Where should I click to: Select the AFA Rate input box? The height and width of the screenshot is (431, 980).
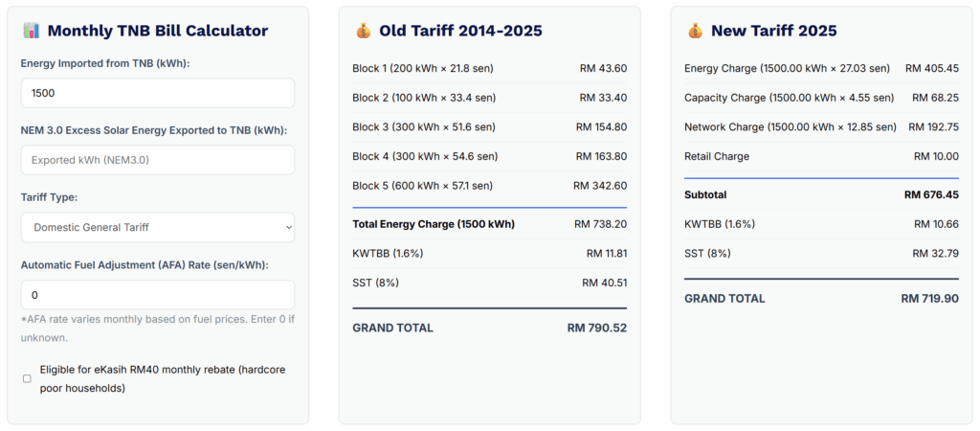(x=158, y=295)
